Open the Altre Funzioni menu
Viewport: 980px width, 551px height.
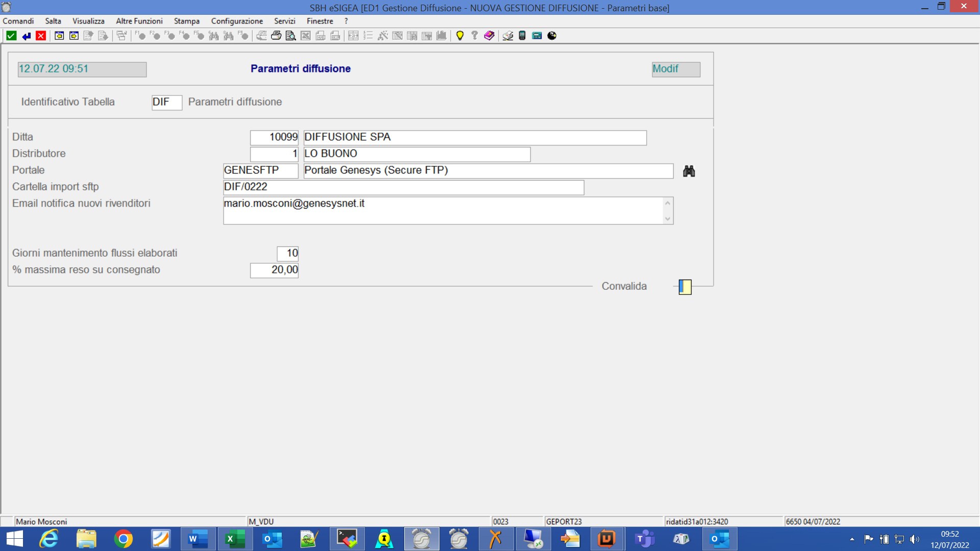coord(139,21)
